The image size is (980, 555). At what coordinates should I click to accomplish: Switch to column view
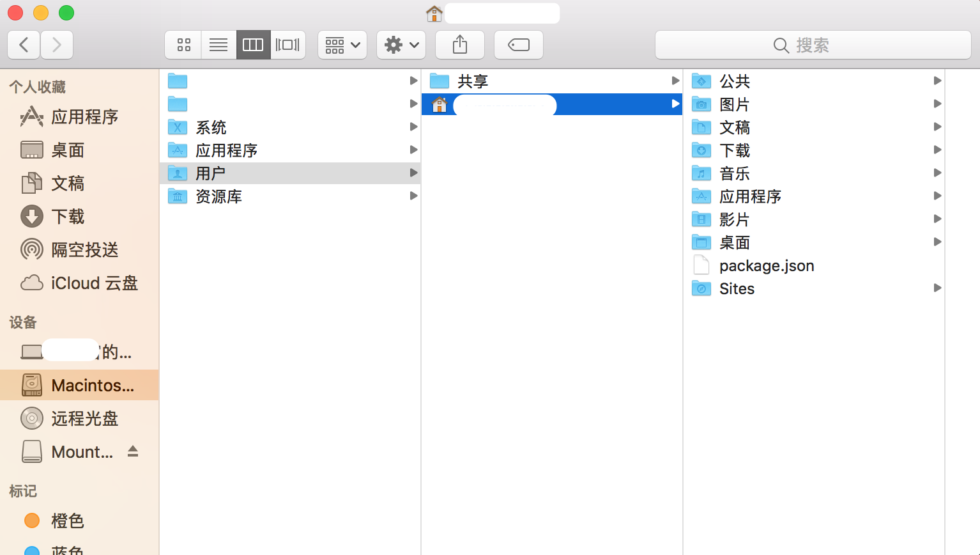coord(253,45)
